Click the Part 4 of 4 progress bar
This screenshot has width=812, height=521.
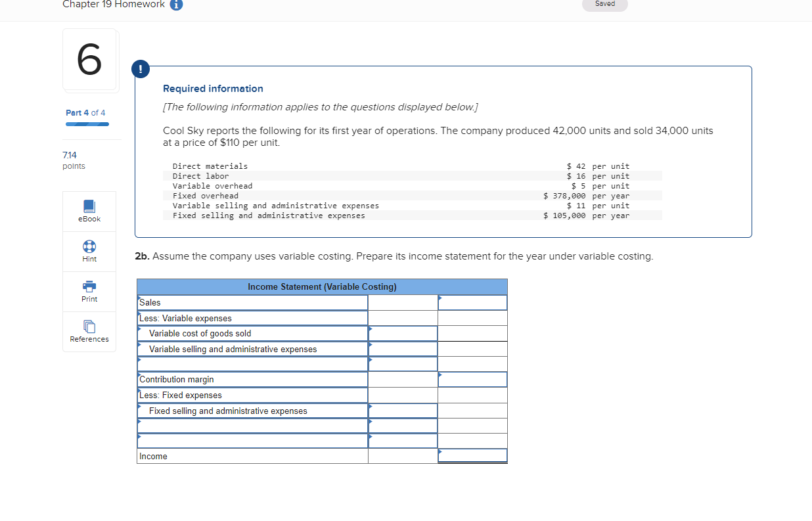[x=87, y=124]
